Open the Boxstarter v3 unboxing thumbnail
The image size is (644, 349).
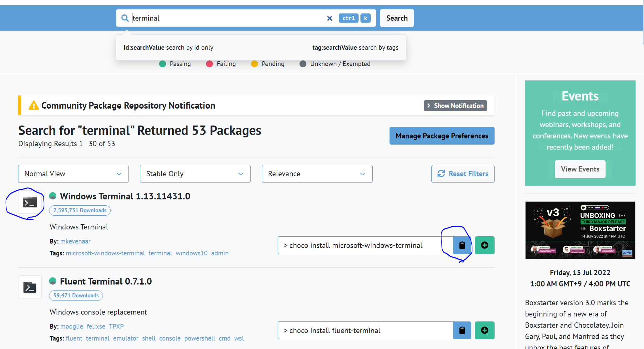click(x=580, y=230)
